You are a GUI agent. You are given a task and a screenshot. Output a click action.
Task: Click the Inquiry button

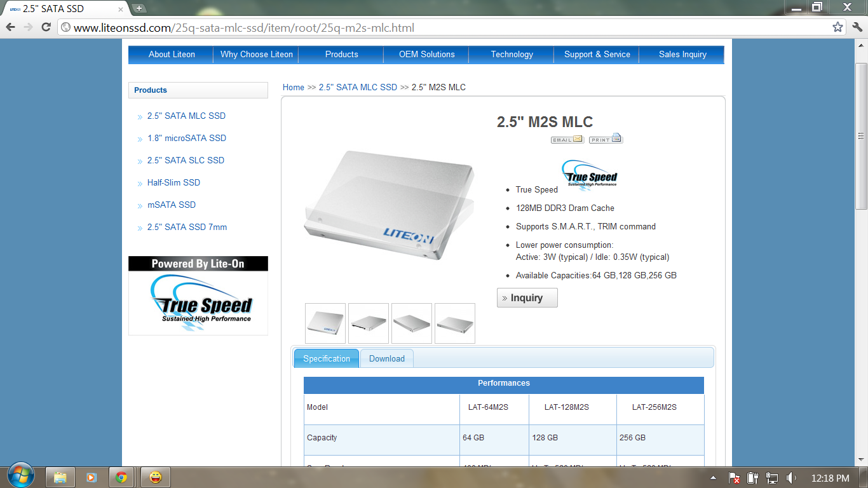point(527,297)
